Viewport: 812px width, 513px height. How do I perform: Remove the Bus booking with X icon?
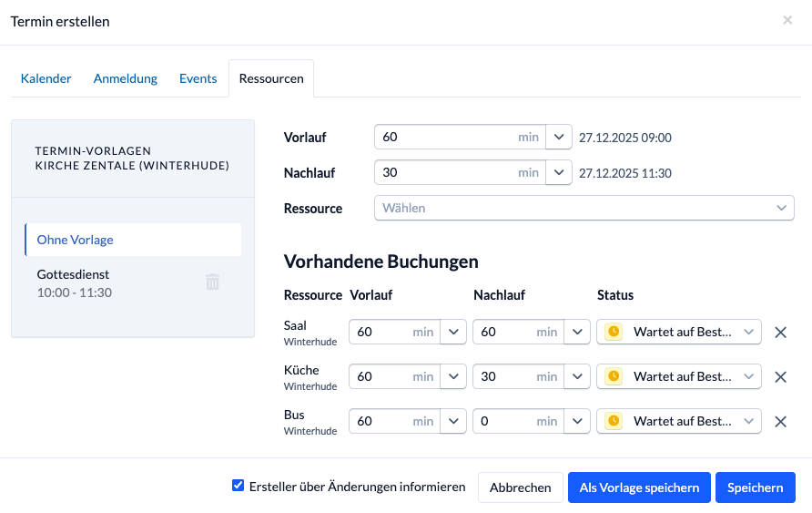pyautogui.click(x=780, y=421)
